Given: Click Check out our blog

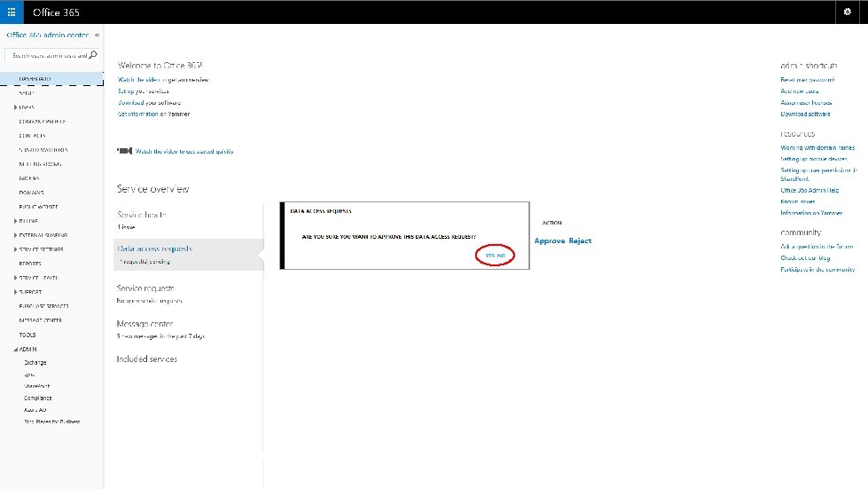Looking at the screenshot, I should (805, 258).
